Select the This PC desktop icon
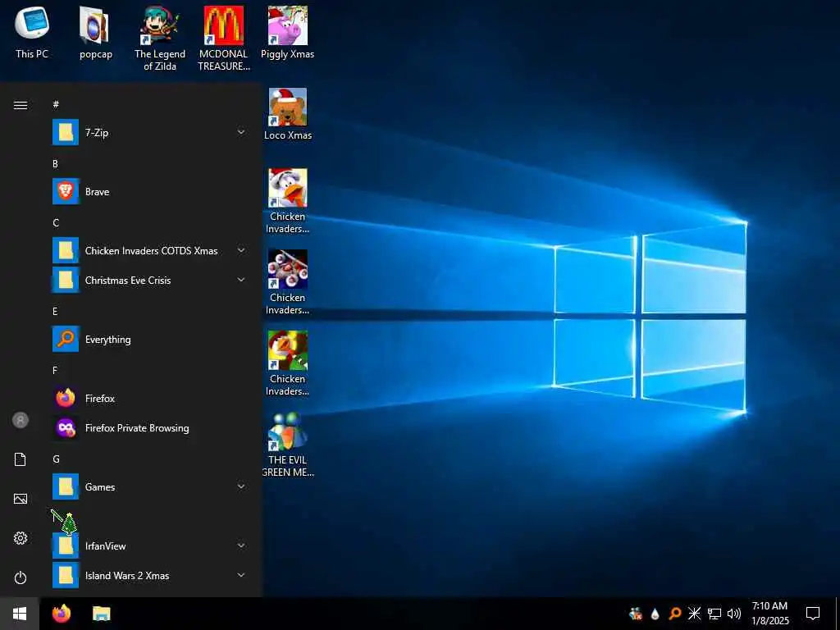 pos(32,33)
